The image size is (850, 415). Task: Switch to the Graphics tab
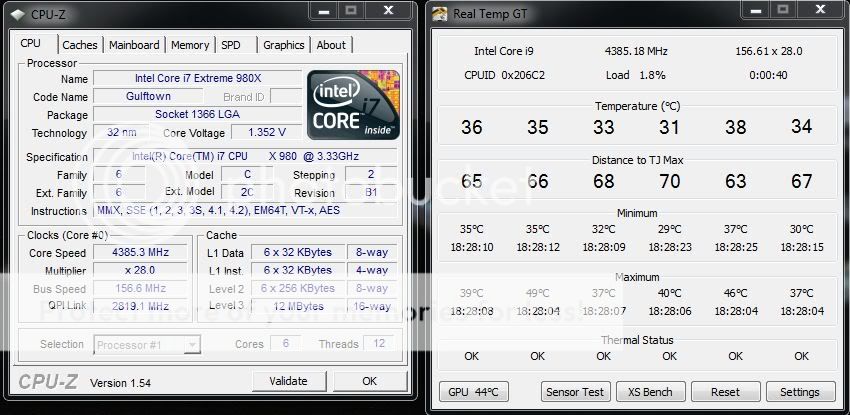pyautogui.click(x=284, y=45)
